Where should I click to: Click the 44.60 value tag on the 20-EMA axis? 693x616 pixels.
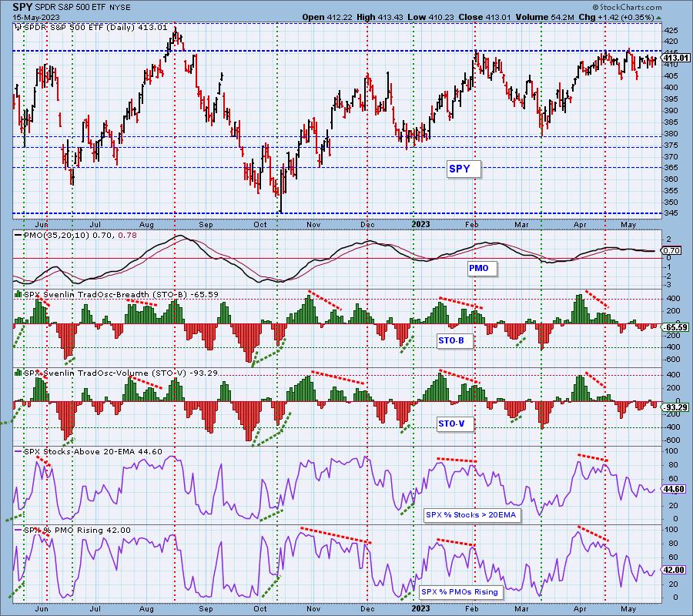tap(675, 489)
